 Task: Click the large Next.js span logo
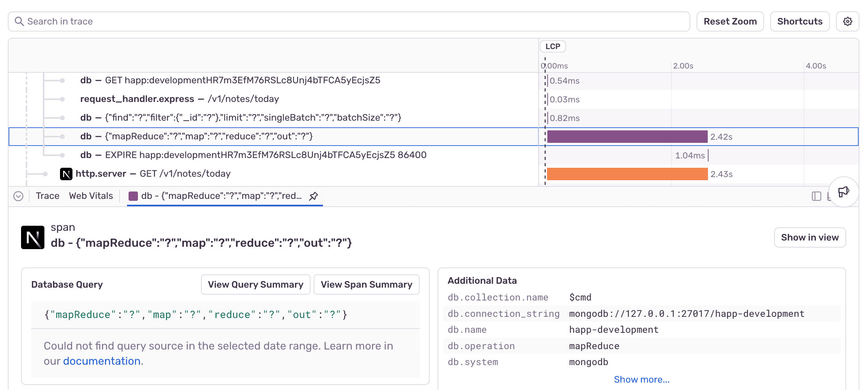tap(33, 237)
